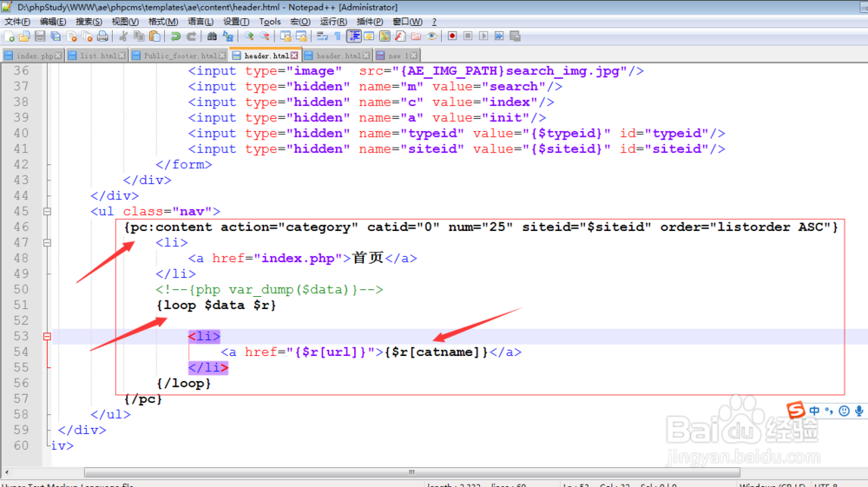Save the current file using the floppy icon
This screenshot has width=868, height=487.
coord(40,36)
